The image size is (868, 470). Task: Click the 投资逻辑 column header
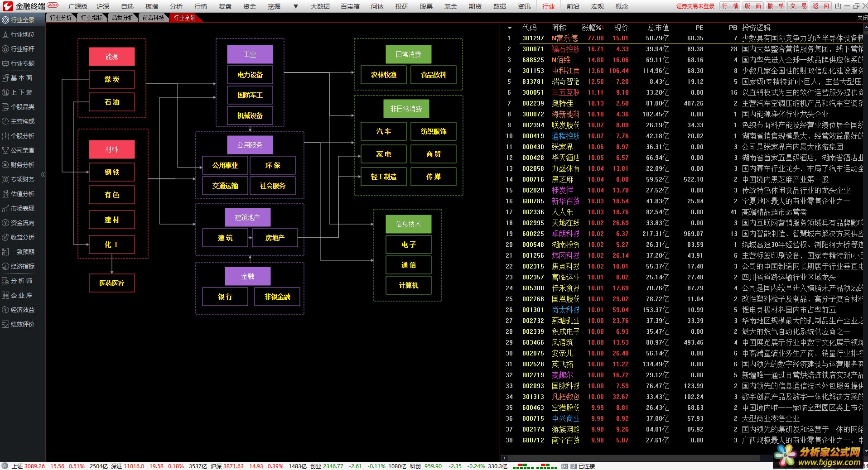[x=756, y=28]
